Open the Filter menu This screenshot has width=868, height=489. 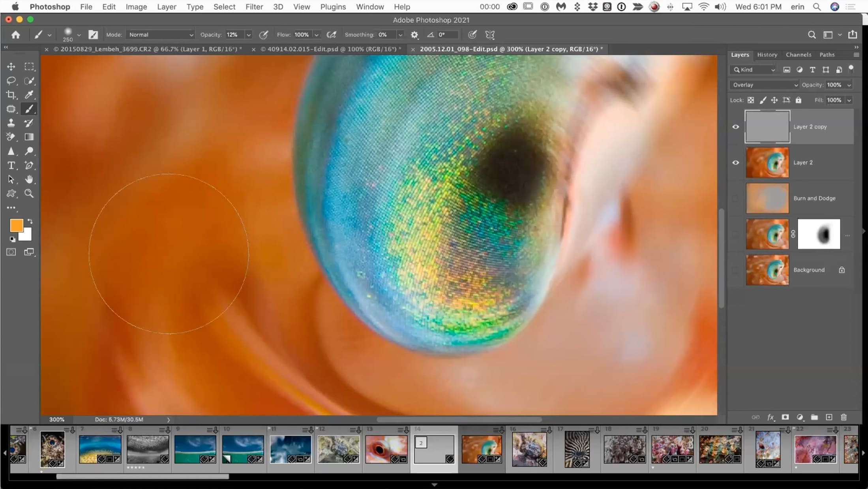point(254,7)
